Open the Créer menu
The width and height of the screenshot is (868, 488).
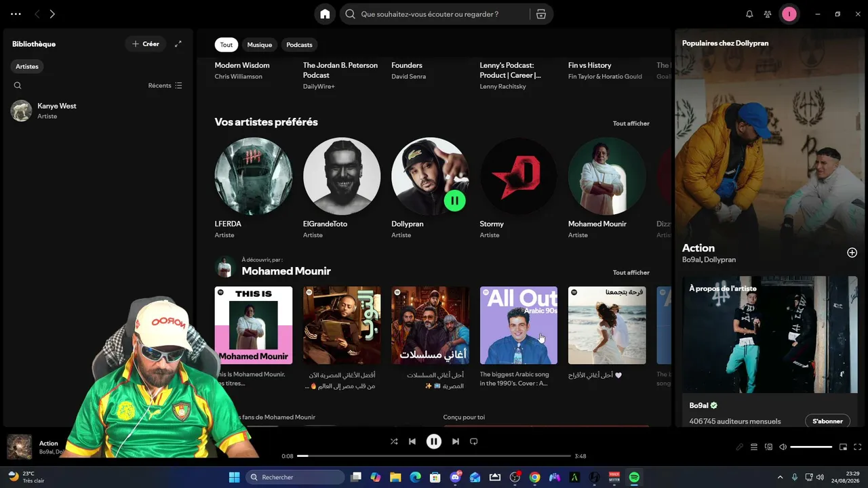click(146, 44)
